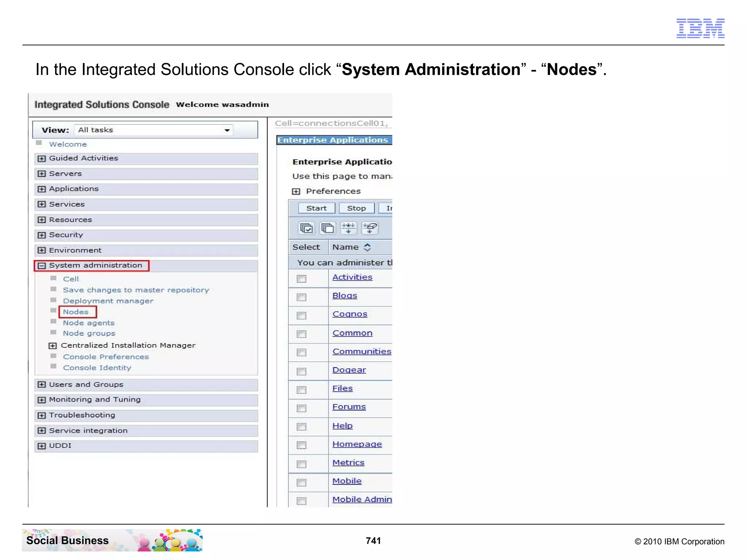This screenshot has width=747, height=560.
Task: Open the IBM logo
Action: (700, 28)
